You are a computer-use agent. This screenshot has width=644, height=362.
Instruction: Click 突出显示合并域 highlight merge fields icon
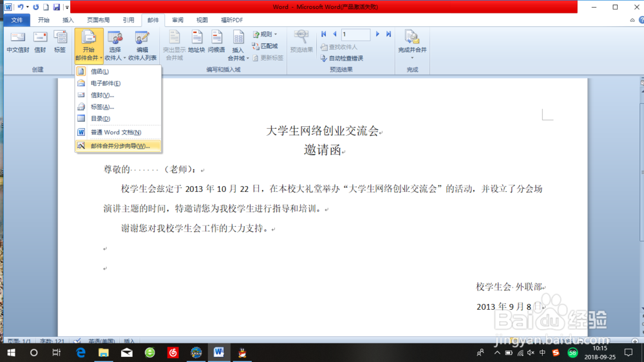(175, 46)
